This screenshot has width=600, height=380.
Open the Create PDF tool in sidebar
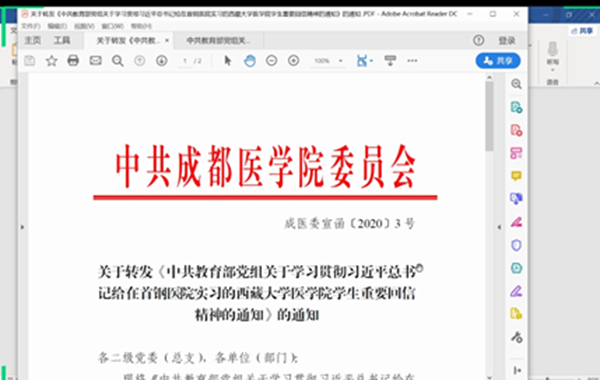pos(516,130)
